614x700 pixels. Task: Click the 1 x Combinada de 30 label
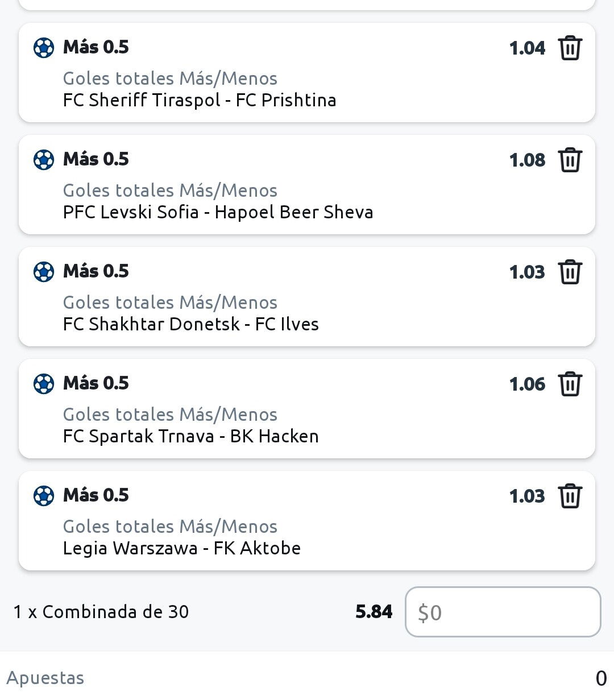(x=101, y=612)
